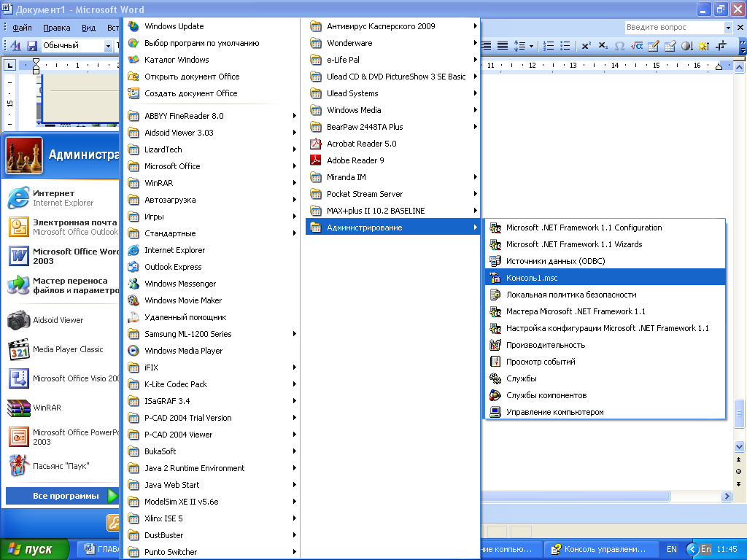Click the justify alignment toolbar icon
This screenshot has height=560, width=747.
click(502, 46)
